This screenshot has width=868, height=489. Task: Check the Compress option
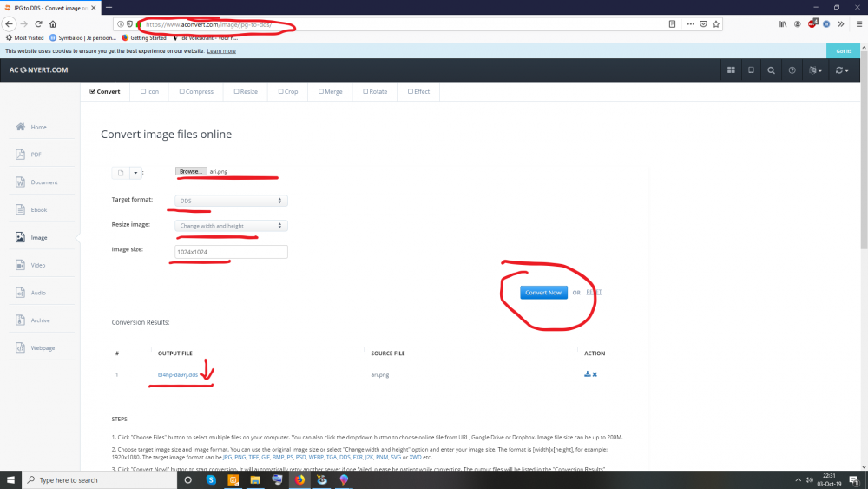196,91
